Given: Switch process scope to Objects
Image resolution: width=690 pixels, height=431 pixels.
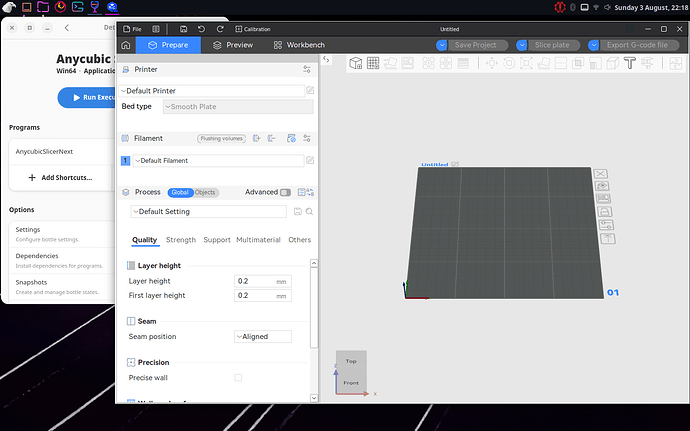Looking at the screenshot, I should point(205,192).
